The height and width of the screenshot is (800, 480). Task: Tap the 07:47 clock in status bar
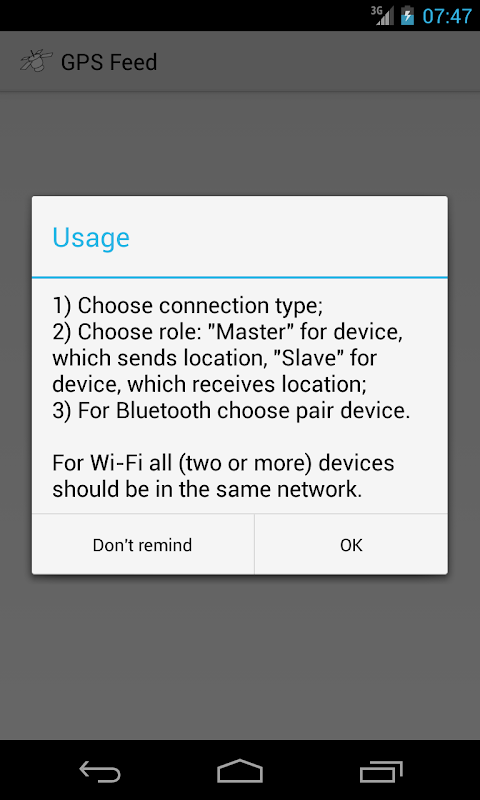[x=447, y=16]
